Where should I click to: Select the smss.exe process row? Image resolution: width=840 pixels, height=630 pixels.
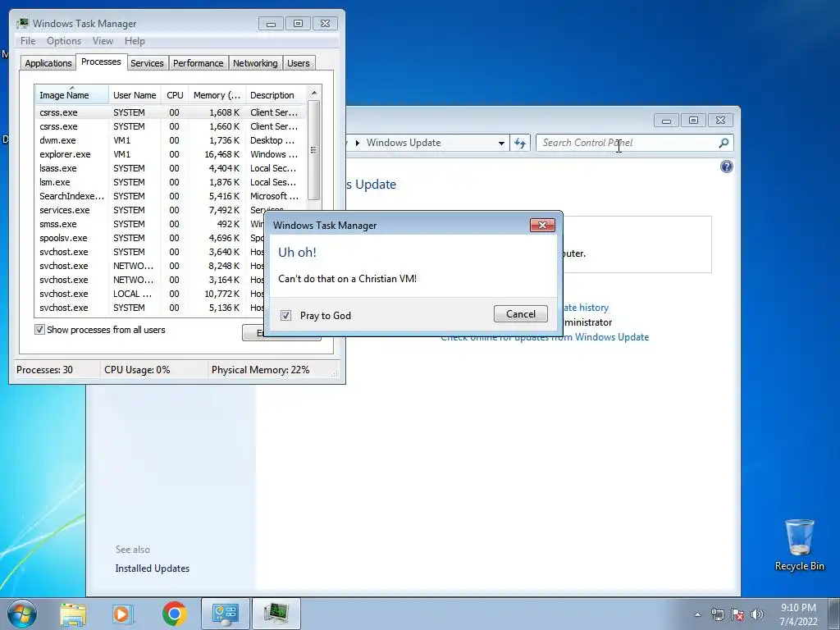150,224
